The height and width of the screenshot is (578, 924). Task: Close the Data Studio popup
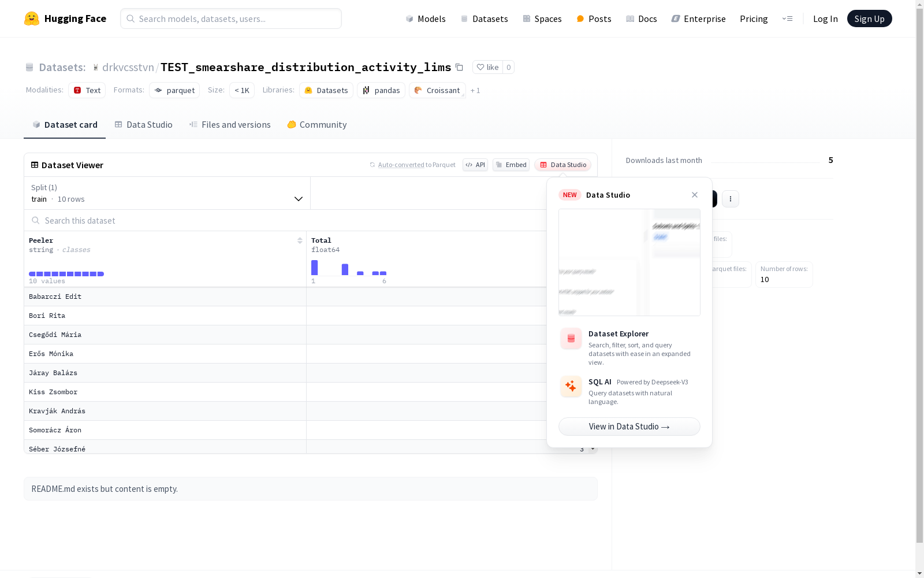(x=695, y=195)
